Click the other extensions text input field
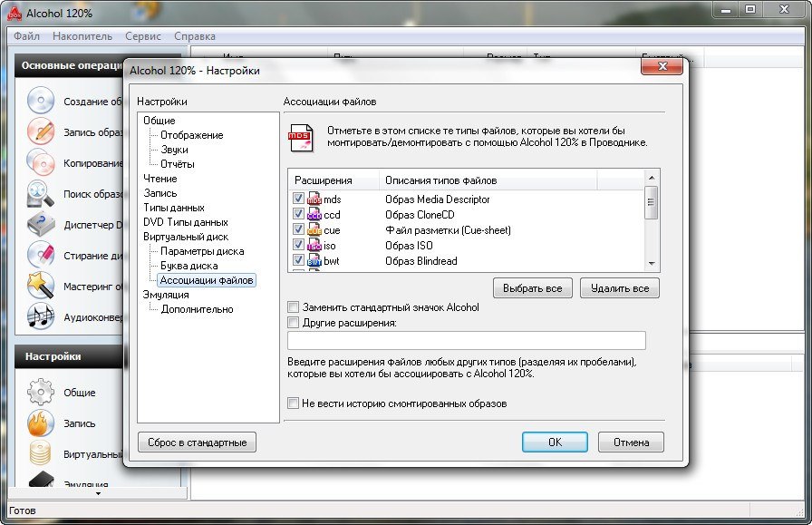The width and height of the screenshot is (812, 525). tap(466, 340)
